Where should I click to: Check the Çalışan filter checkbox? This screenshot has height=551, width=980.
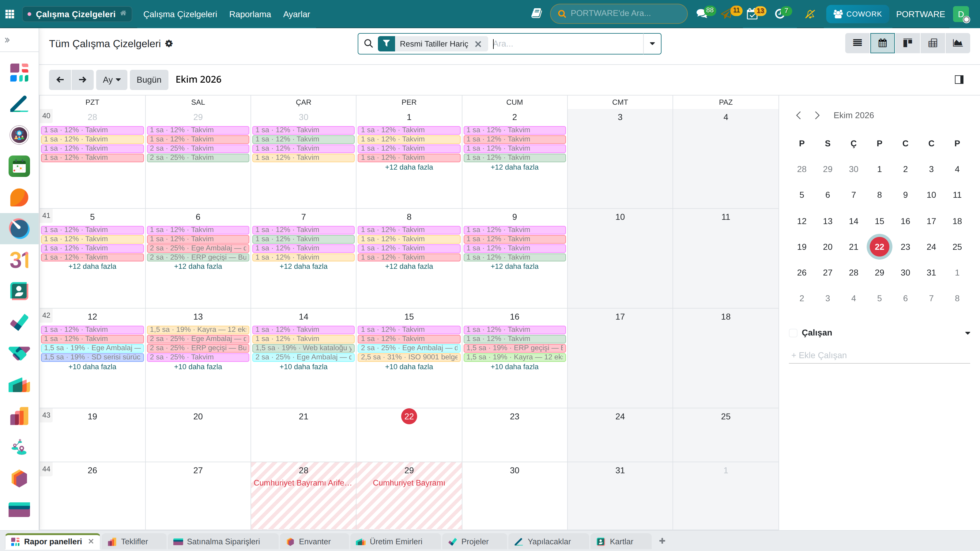(793, 333)
